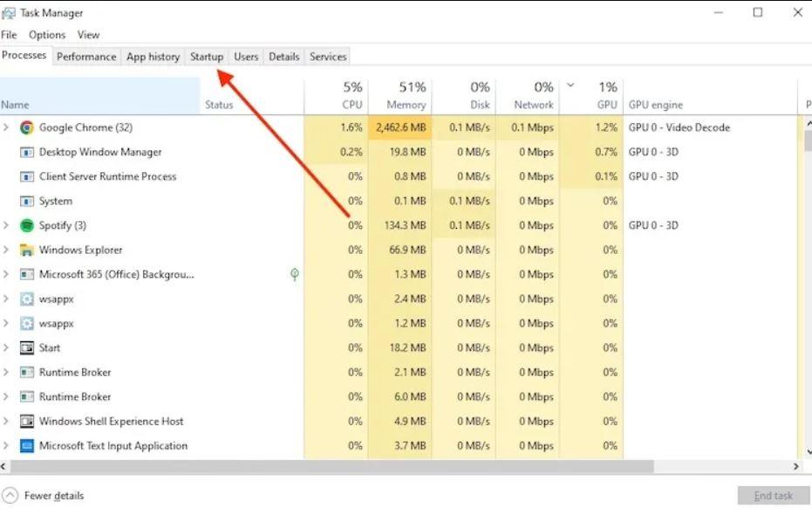Click the horizontal scrollbar thumb
This screenshot has height=515, width=812.
coord(332,466)
